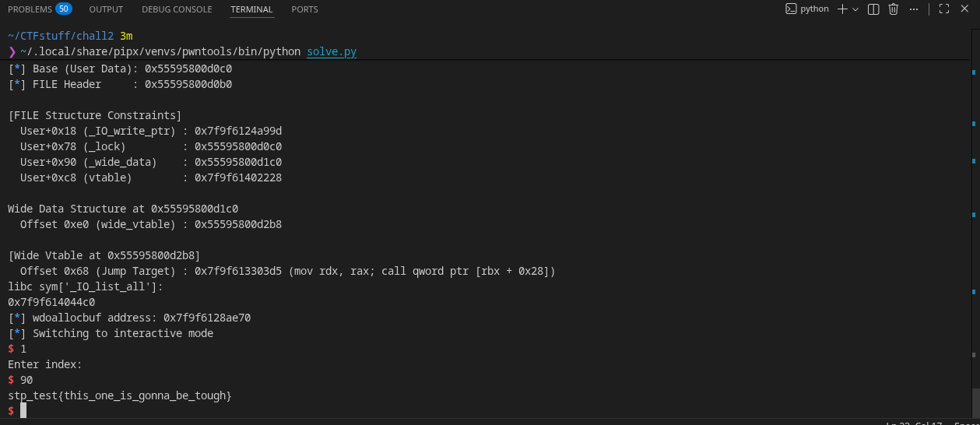Open the Ports tab
The width and height of the screenshot is (980, 425).
304,9
